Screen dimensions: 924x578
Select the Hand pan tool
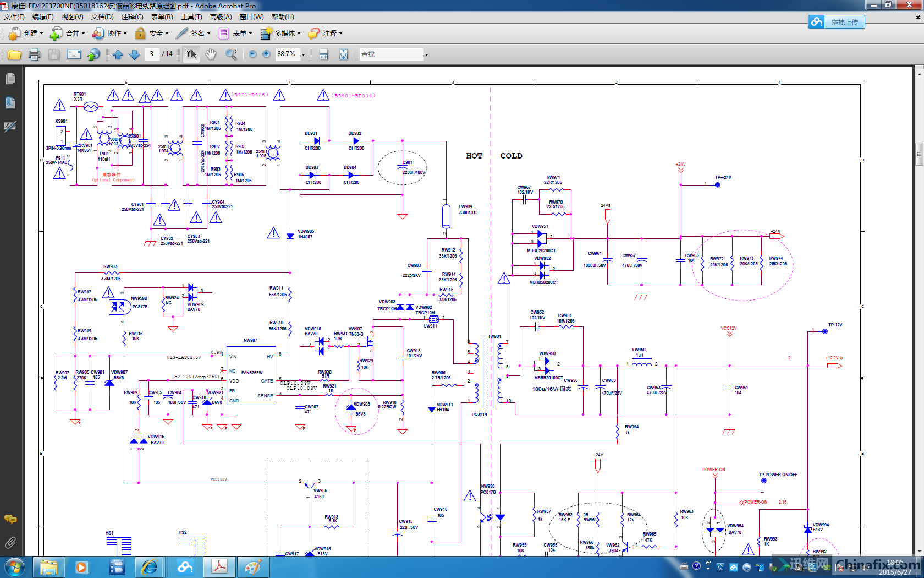(x=211, y=54)
